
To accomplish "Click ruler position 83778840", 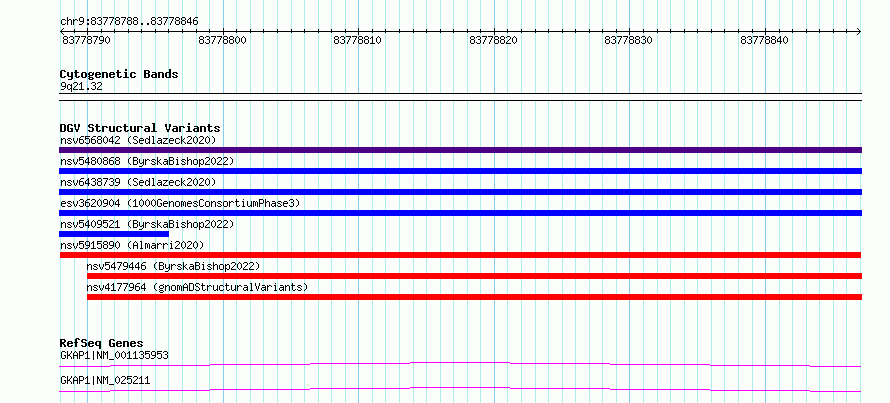I will pos(764,41).
